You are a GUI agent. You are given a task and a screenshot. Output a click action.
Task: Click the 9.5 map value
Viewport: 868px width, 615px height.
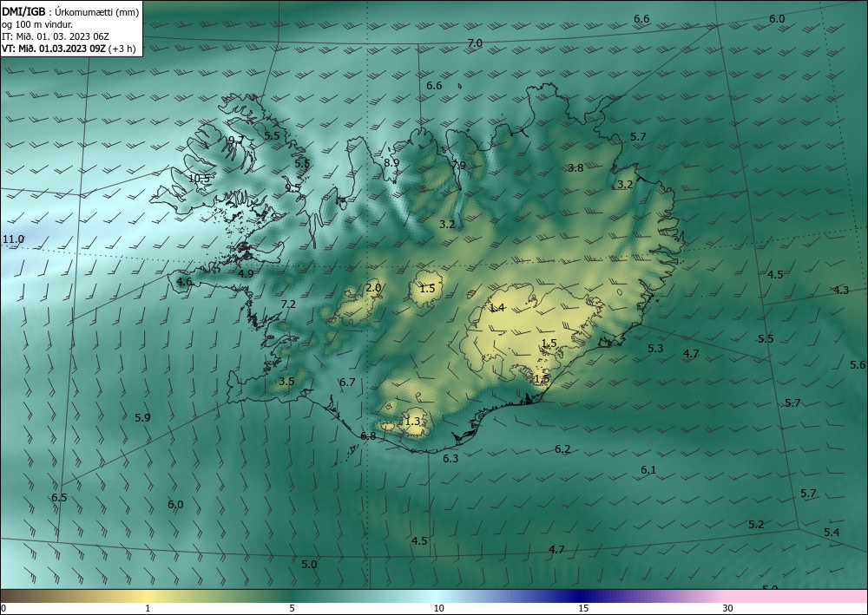tap(293, 187)
